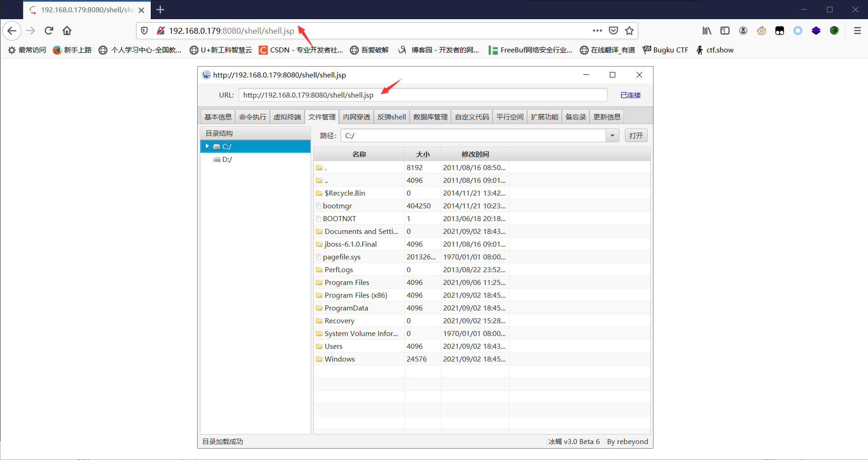Click the purple diamond extension icon

[816, 31]
